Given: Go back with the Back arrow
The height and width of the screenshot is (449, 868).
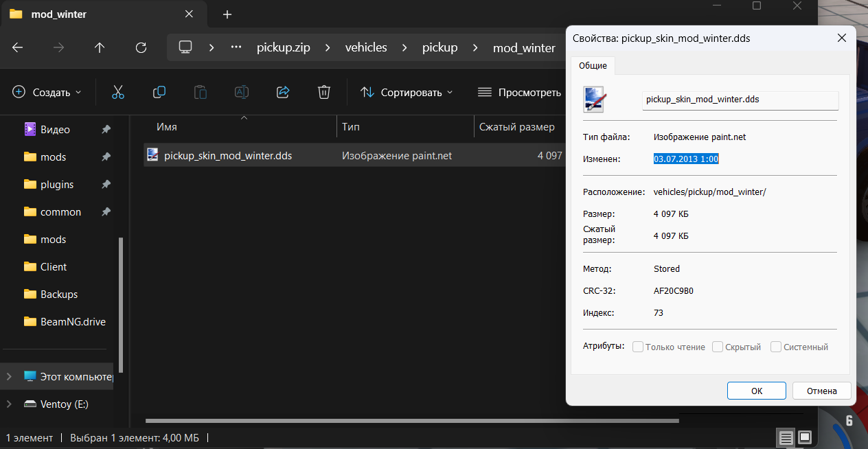Looking at the screenshot, I should (x=18, y=47).
